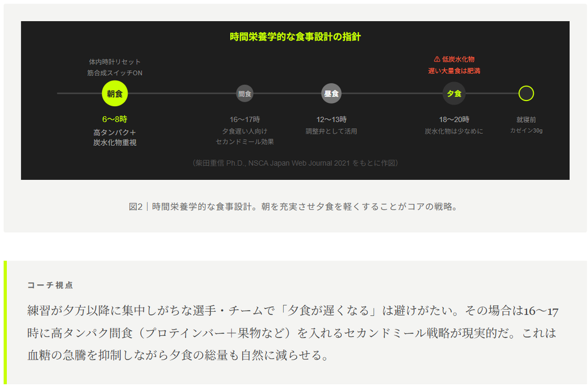Click the セカンドミール効果 label

245,142
